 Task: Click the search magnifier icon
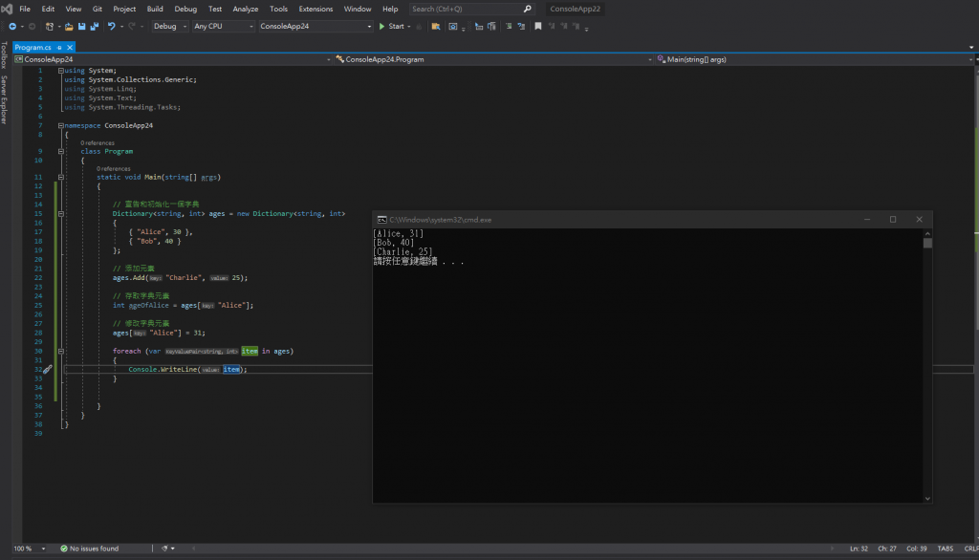tap(528, 9)
